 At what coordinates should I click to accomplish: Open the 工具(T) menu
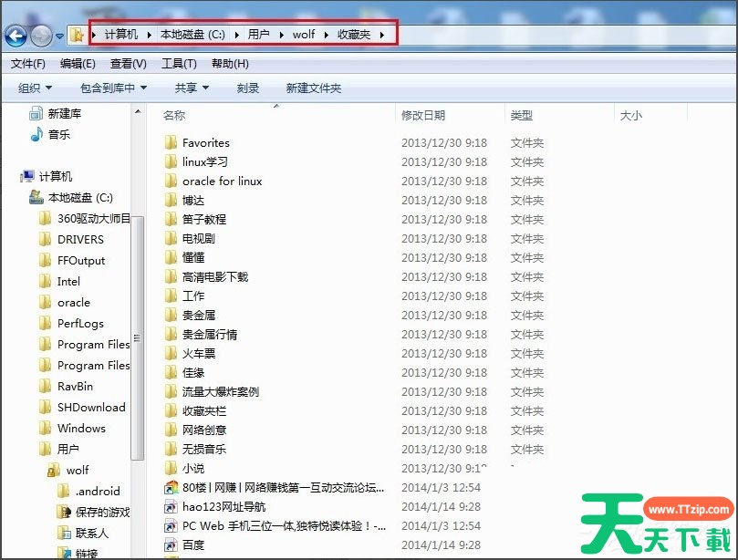[179, 64]
